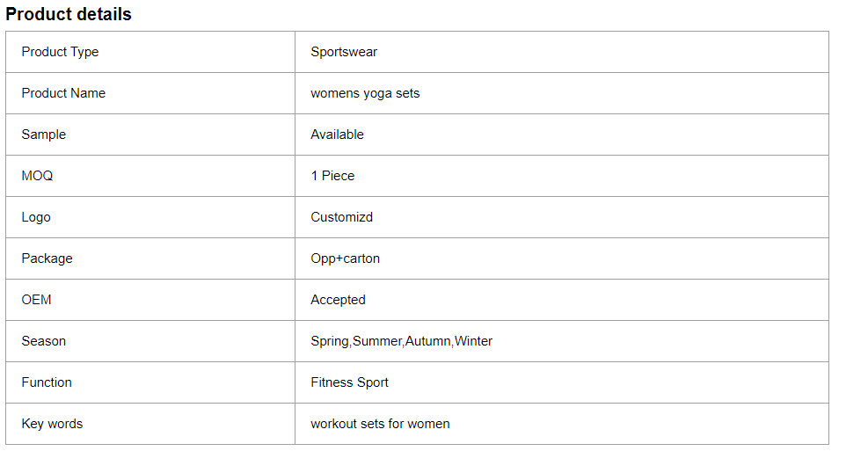The width and height of the screenshot is (868, 473).
Task: Click the workout sets for women text
Action: (x=380, y=424)
